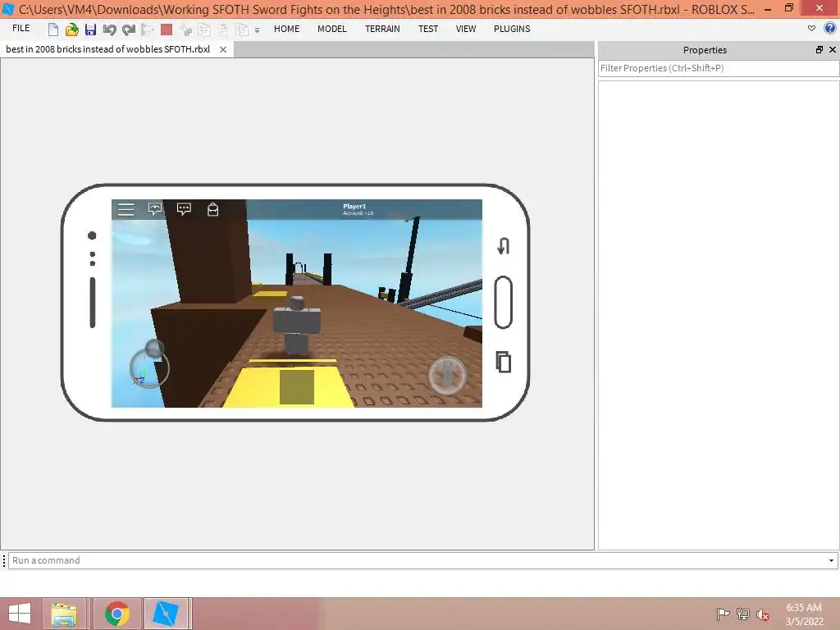840x630 pixels.
Task: Click the in-game chat speech bubble icon
Action: [x=184, y=209]
